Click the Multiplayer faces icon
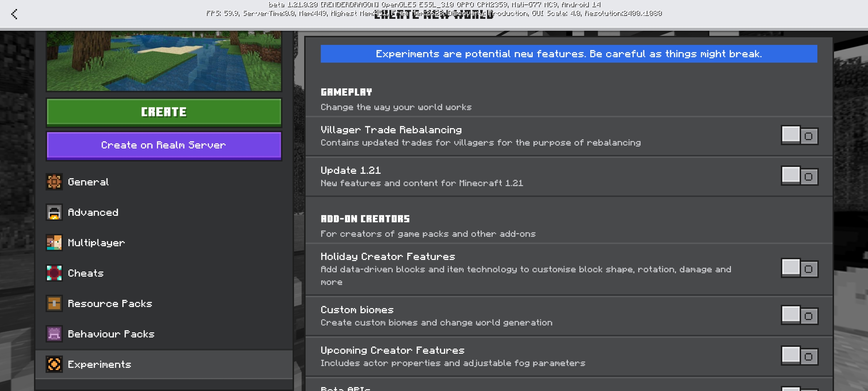Screen dimensions: 868x391 54,243
